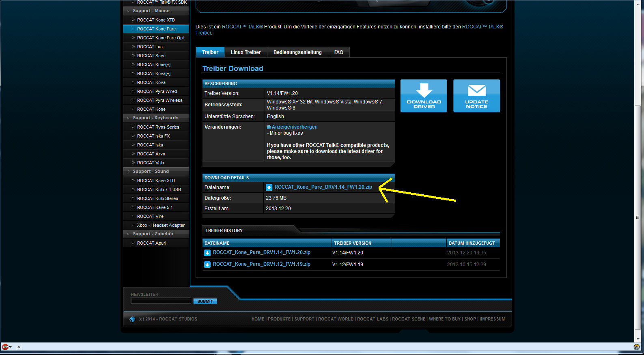Click icon at right end of status bar
This screenshot has height=355, width=644.
click(637, 347)
